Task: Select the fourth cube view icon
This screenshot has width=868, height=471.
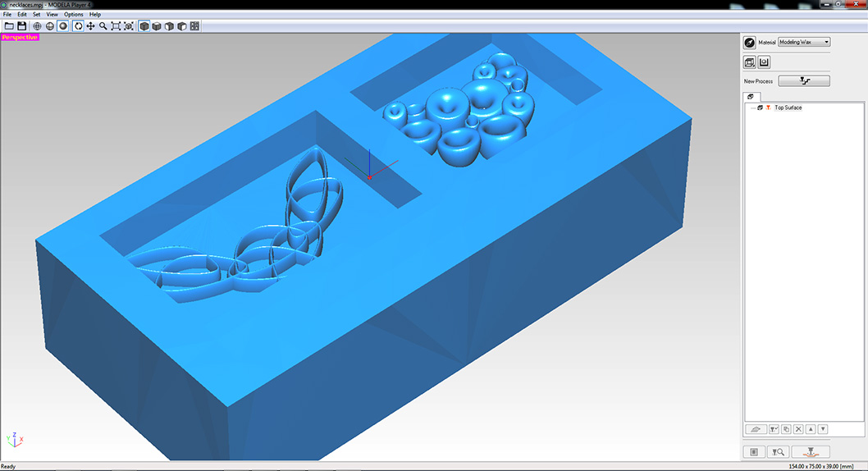Action: coord(182,26)
